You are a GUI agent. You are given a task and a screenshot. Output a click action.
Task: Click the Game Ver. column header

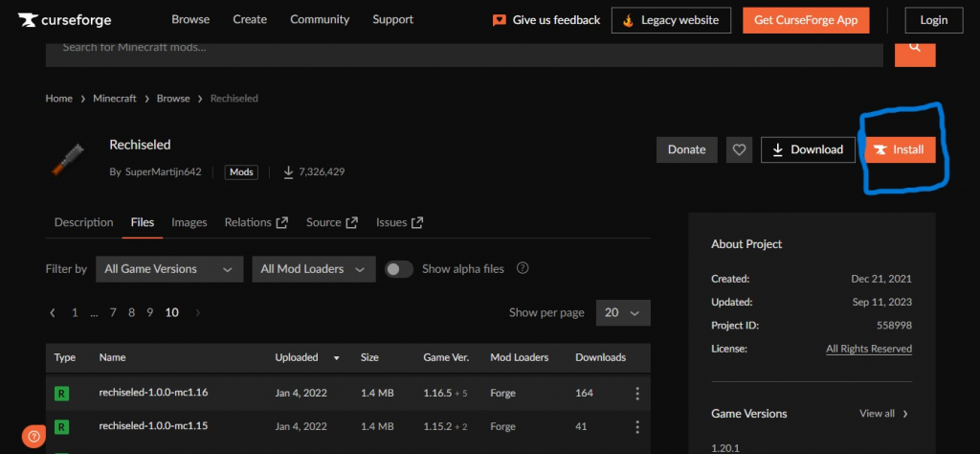click(446, 357)
